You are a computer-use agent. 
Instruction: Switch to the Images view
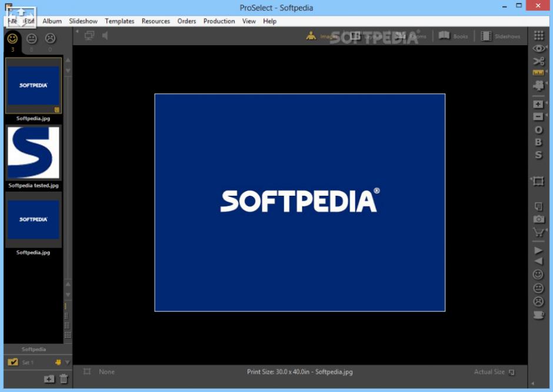point(321,36)
